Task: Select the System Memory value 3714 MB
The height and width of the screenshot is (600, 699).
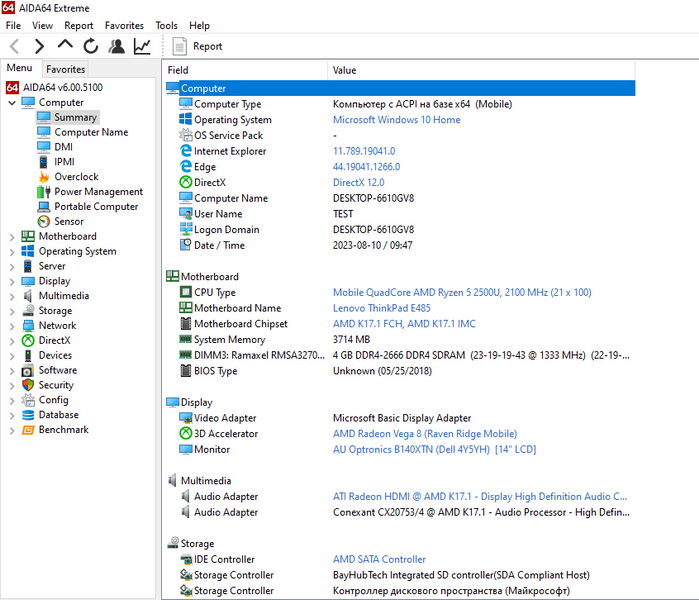Action: pos(351,340)
